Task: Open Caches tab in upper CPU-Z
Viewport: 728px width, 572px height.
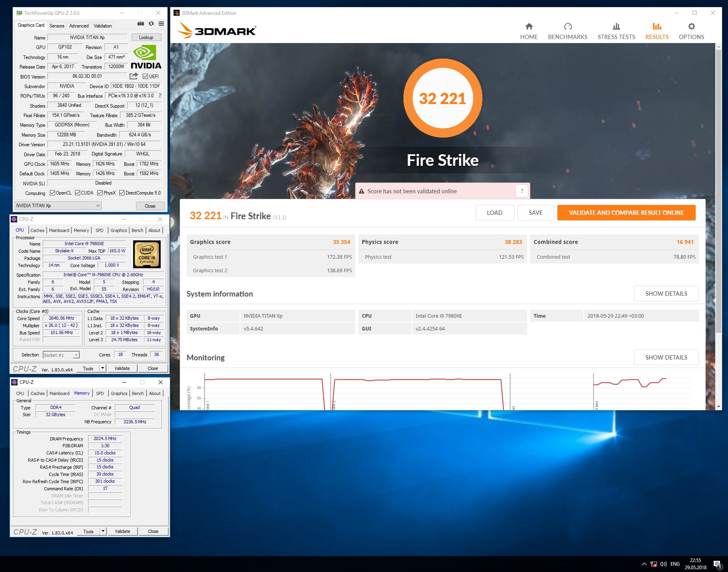Action: (37, 230)
